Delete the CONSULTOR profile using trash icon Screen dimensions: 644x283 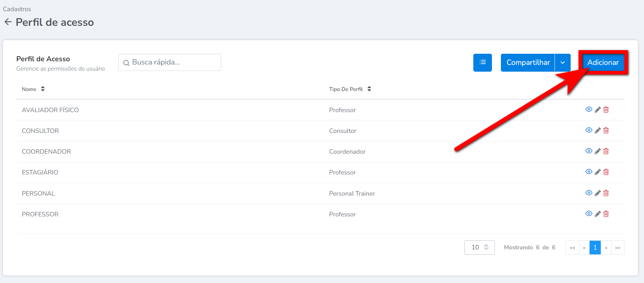pos(606,130)
